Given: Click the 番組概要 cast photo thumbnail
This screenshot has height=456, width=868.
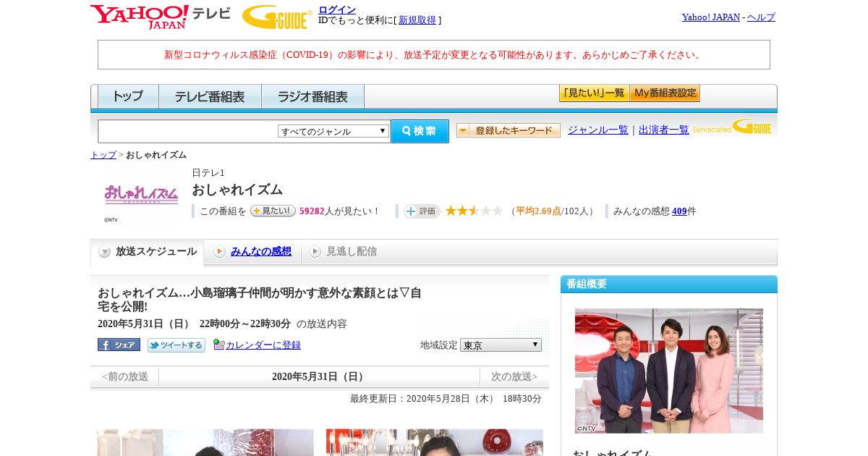Looking at the screenshot, I should [x=669, y=371].
